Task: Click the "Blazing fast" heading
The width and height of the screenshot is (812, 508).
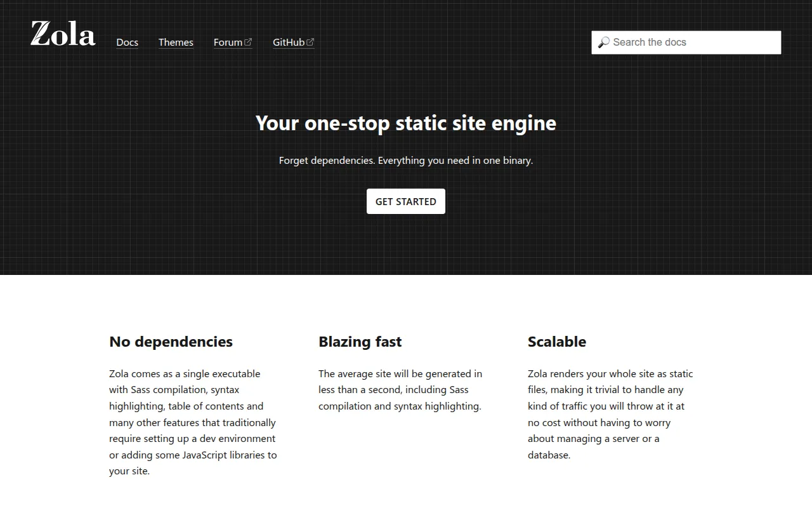Action: coord(360,342)
